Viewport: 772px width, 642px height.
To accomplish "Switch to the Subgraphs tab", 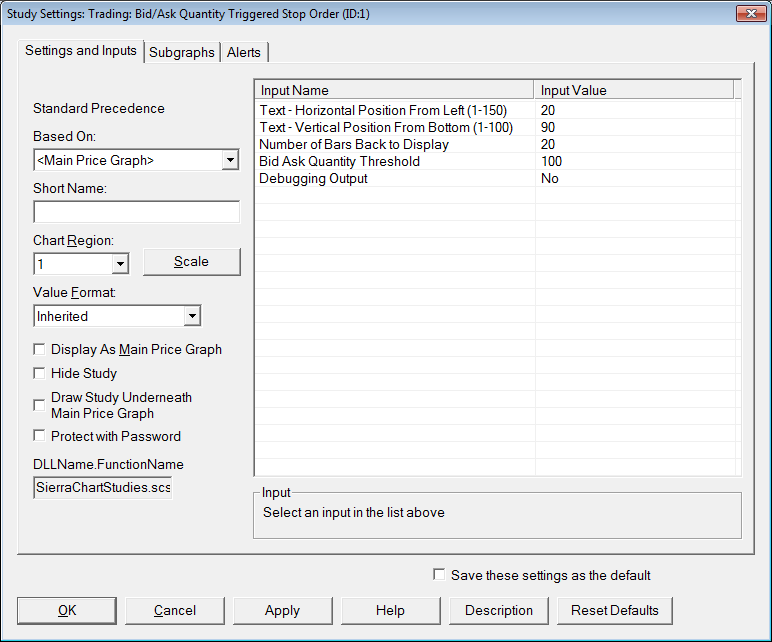I will (x=182, y=52).
